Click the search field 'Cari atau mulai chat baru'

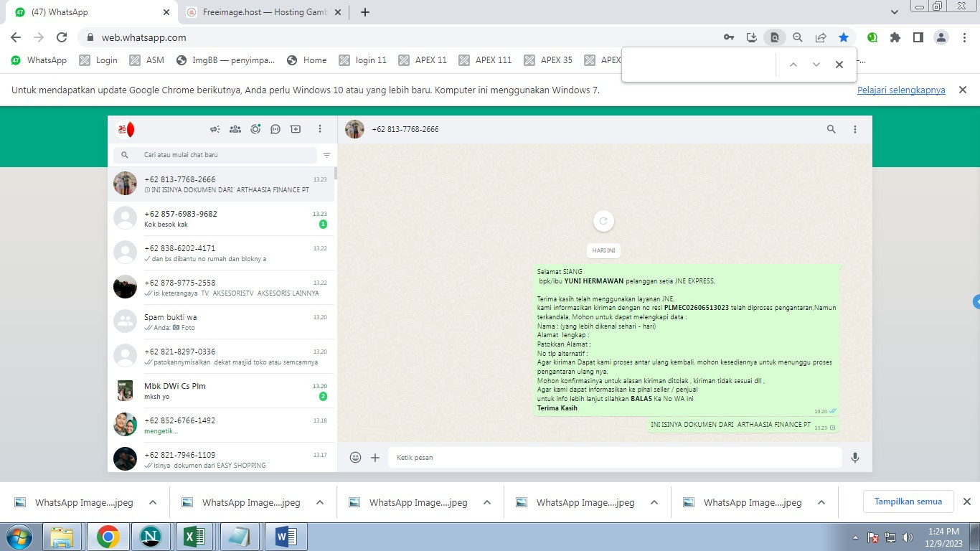tap(215, 155)
